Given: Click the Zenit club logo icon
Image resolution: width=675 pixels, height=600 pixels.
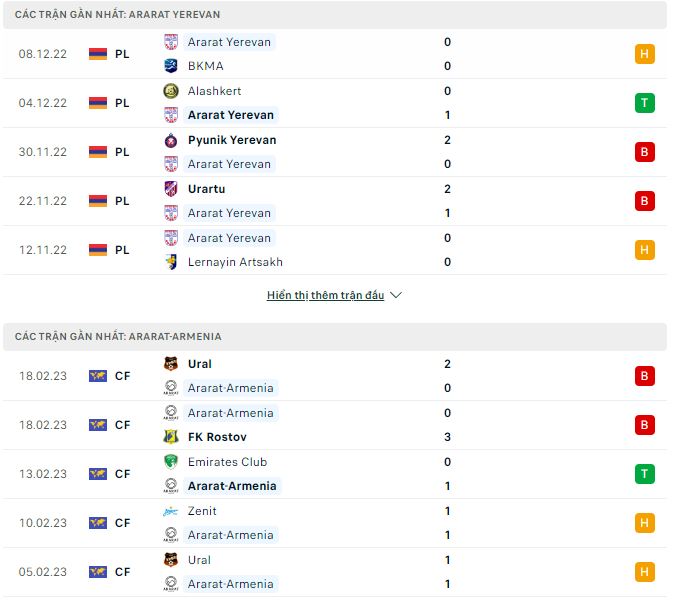Looking at the screenshot, I should point(171,511).
